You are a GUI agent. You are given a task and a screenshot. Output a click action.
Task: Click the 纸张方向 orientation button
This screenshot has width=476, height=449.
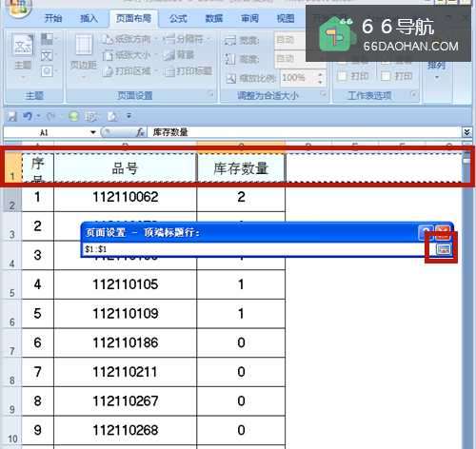click(x=127, y=39)
